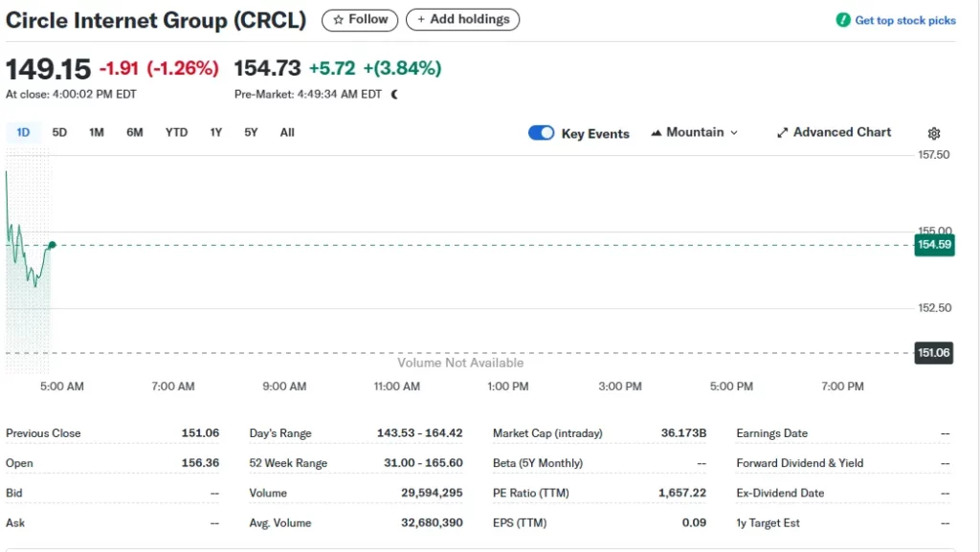Screen dimensions: 980x552
Task: Switch chart to YTD range
Action: click(176, 133)
